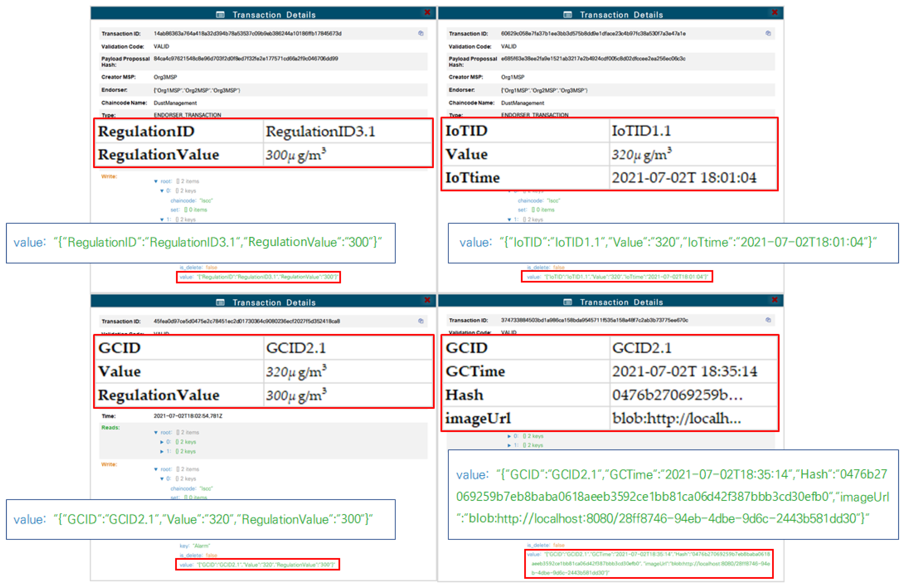Expand collapsed '0:' node under Reads
The width and height of the screenshot is (906, 588).
162,442
